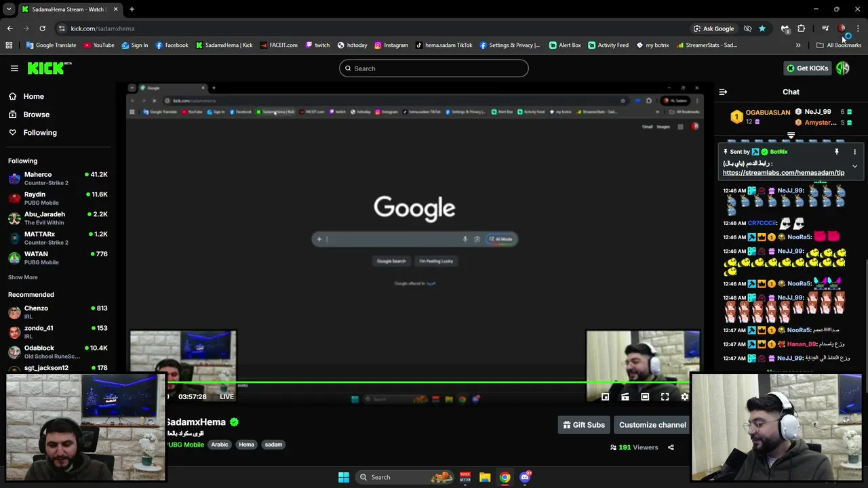Open the user profile avatar menu
The width and height of the screenshot is (868, 488).
coord(843,68)
